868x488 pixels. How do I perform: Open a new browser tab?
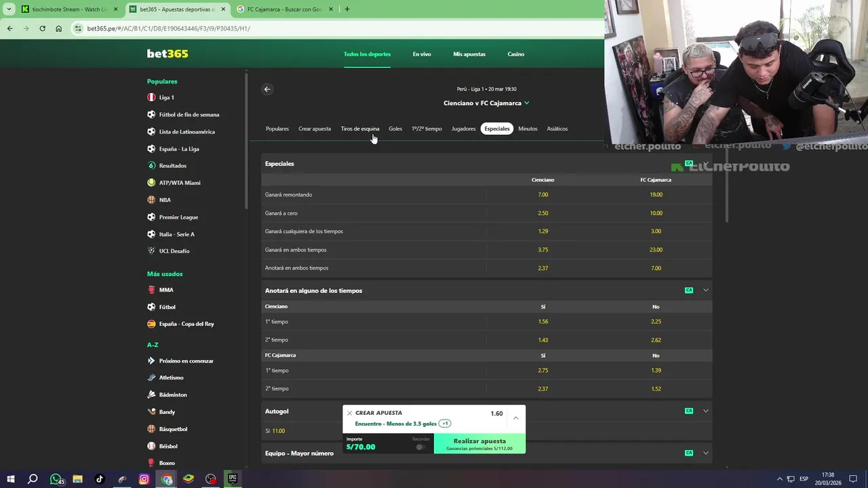[x=347, y=9]
